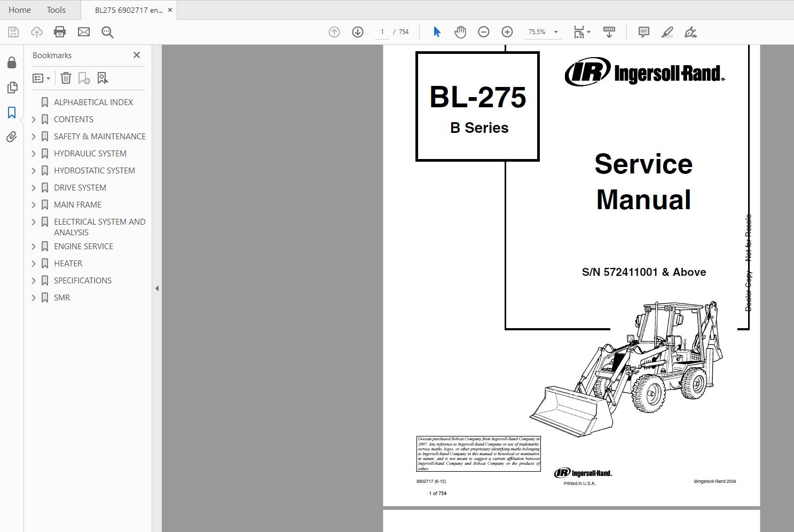Open the attachments paperclip panel

click(x=12, y=137)
